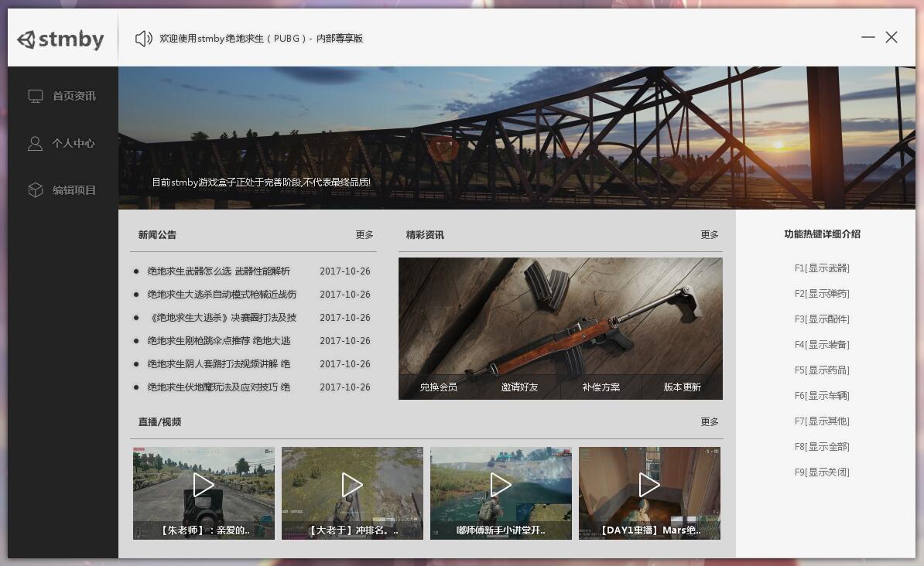Click the speaker icon beside the welcome message
This screenshot has width=924, height=566.
[x=143, y=38]
